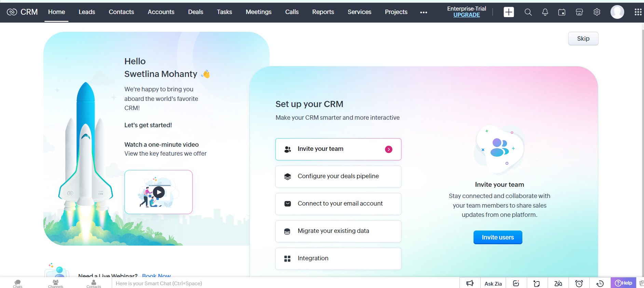The height and width of the screenshot is (288, 644).
Task: Open Channels in the bottom bar
Action: pos(56,283)
